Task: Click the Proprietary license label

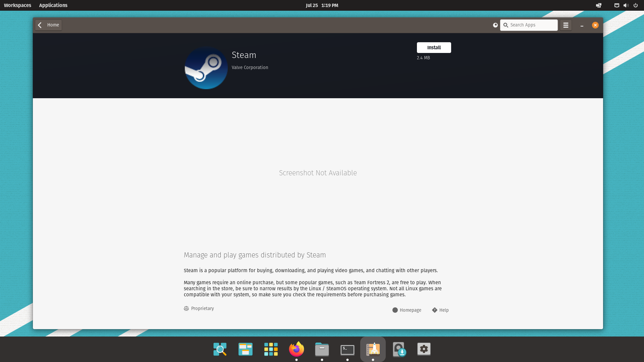Action: (199, 308)
